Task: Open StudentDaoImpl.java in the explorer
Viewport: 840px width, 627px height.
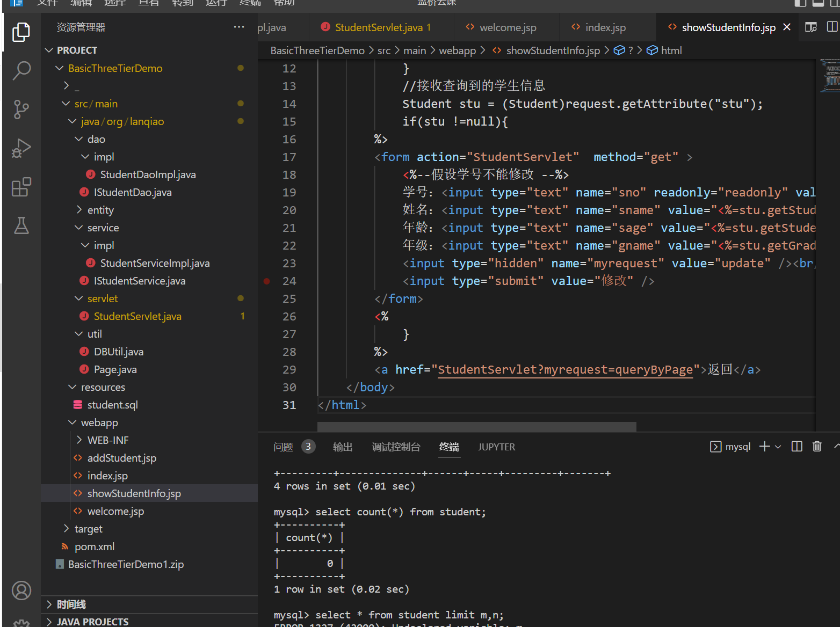Action: [148, 174]
